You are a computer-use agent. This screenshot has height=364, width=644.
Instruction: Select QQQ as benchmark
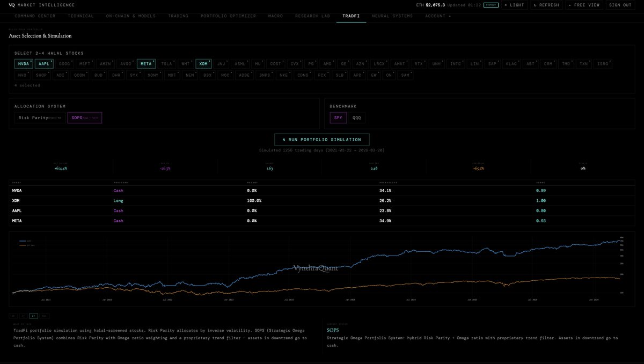(x=357, y=118)
